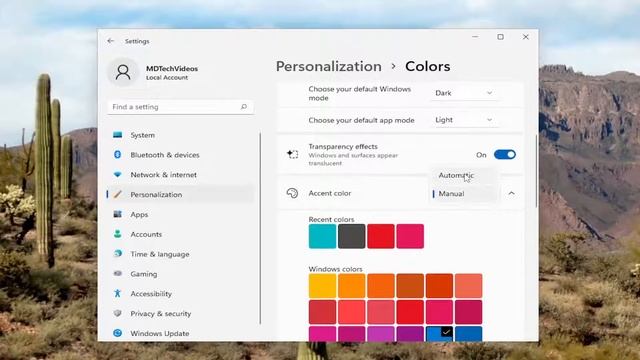Click the sidebar navigation scrollbar
Screen dimensions: 640x360
tap(260, 228)
